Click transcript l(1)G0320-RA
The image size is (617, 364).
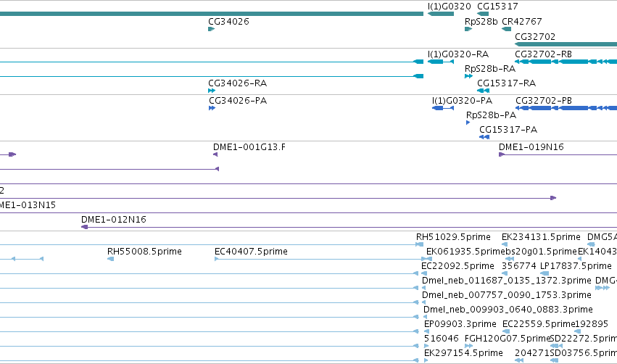coord(458,54)
